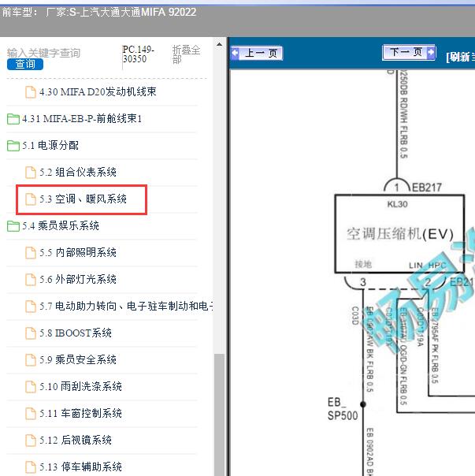Image resolution: width=475 pixels, height=476 pixels.
Task: Click the document icon beside 5.11 车窗控制系统
Action: [31, 413]
